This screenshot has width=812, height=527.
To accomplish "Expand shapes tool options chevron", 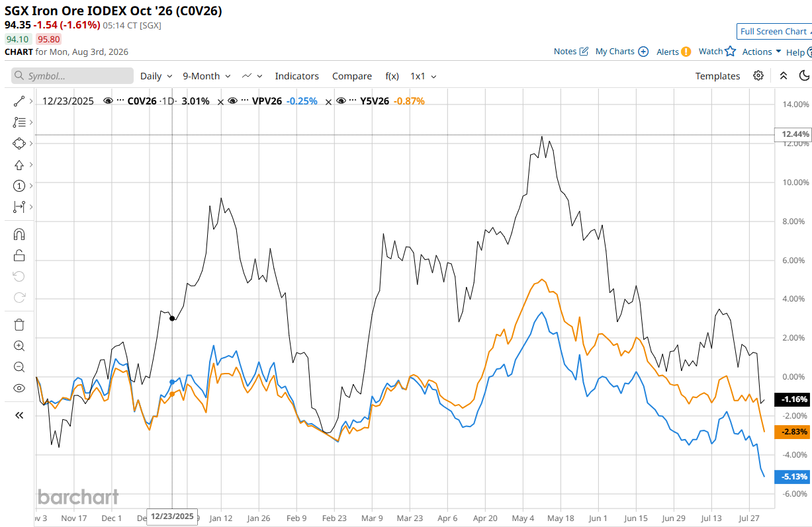I will [31, 143].
